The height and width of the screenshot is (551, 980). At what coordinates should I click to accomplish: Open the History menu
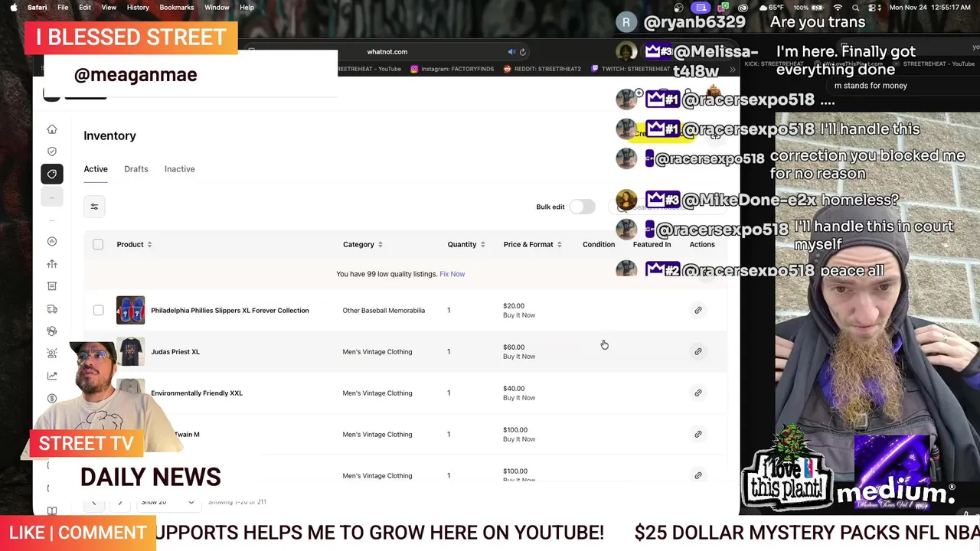click(138, 8)
